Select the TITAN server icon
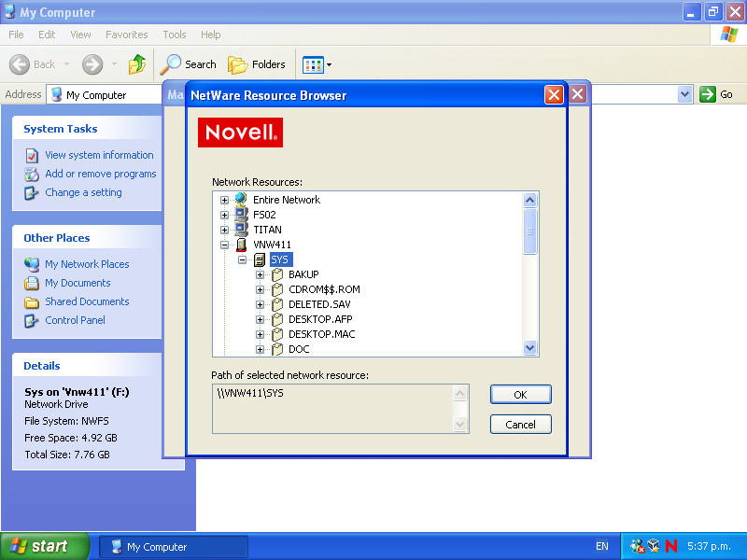 pos(241,229)
